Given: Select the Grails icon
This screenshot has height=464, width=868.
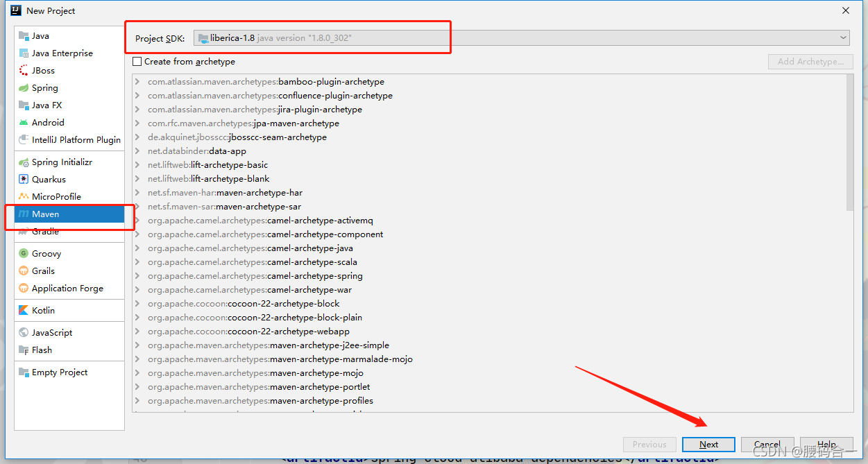Looking at the screenshot, I should click(x=24, y=271).
